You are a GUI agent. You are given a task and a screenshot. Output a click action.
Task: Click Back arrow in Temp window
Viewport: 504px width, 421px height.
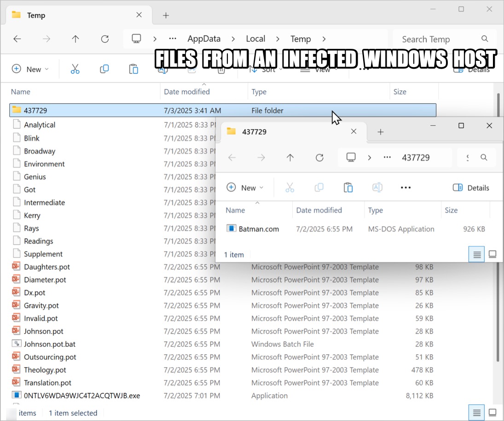tap(17, 39)
